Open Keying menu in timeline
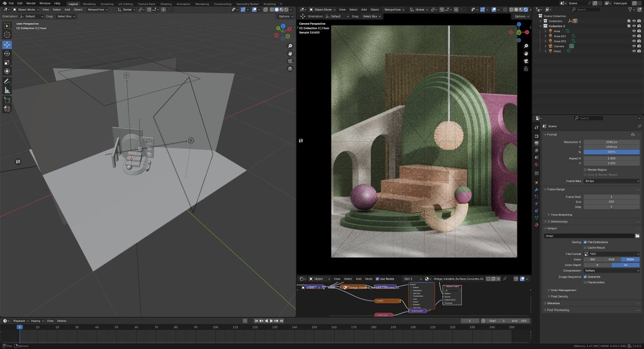Viewport: 644px width, 349px height. [x=37, y=321]
